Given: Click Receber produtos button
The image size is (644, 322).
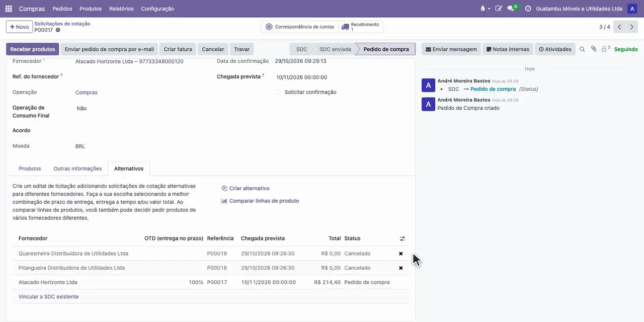Looking at the screenshot, I should (33, 49).
